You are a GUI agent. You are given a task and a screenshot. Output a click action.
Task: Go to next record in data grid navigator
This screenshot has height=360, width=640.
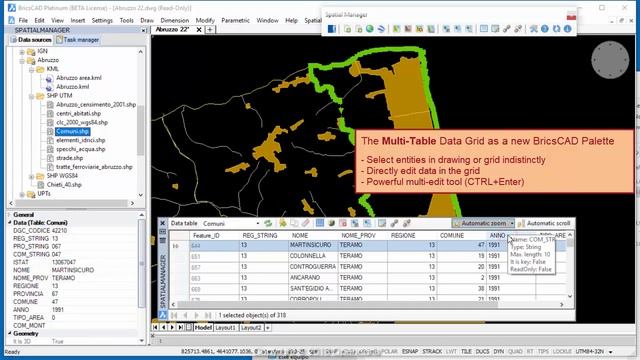(196, 315)
